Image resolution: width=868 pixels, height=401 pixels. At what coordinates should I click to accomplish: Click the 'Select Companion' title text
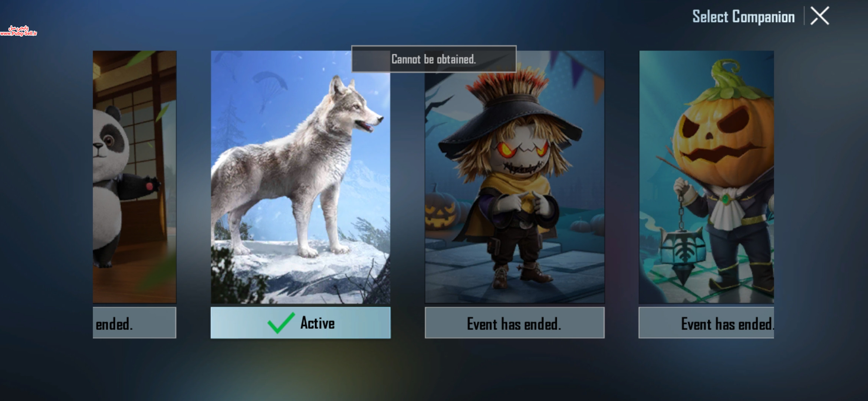coord(743,17)
